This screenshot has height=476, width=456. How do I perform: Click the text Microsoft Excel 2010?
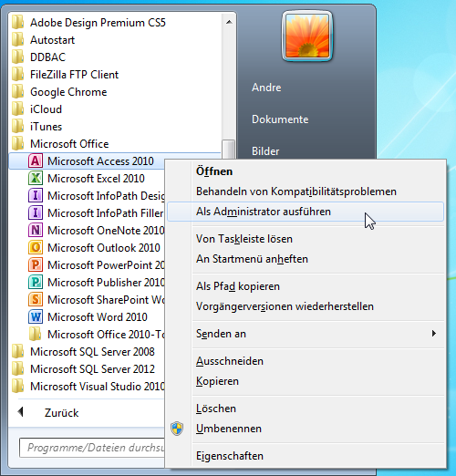[96, 179]
